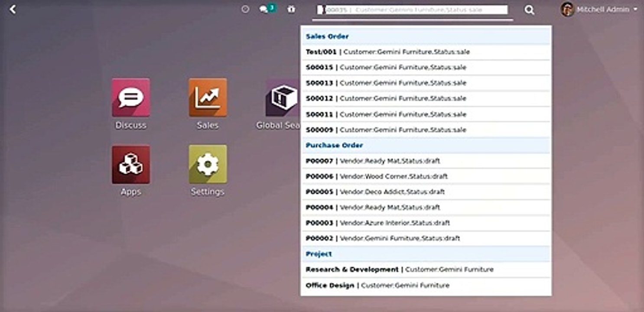Select the P00002 Gemini Furniture purchase order
Image resolution: width=644 pixels, height=312 pixels.
(x=426, y=239)
